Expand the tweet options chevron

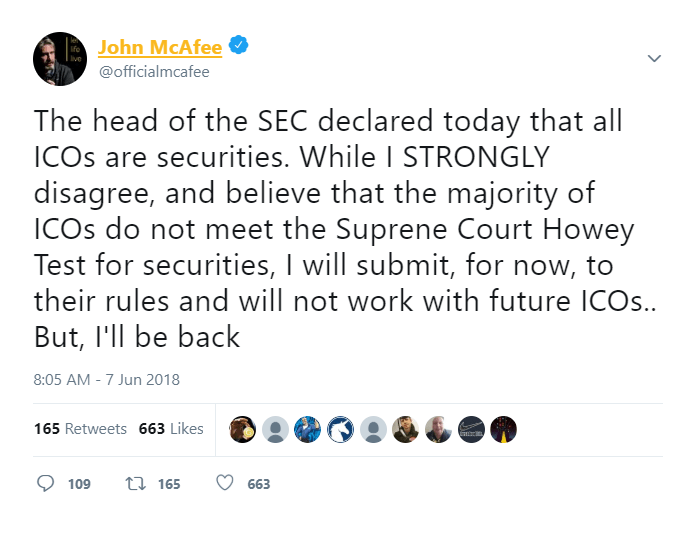coord(654,58)
